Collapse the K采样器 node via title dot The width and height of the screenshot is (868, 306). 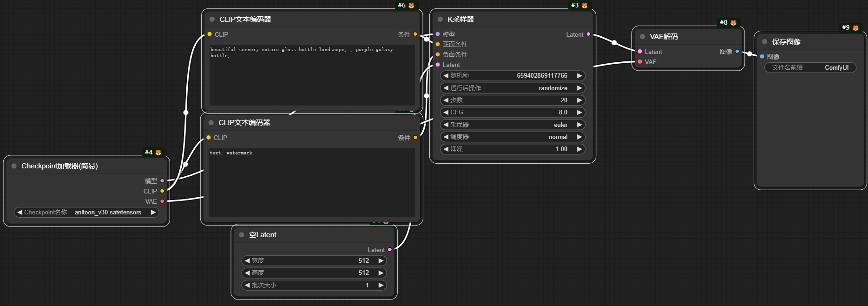point(440,20)
